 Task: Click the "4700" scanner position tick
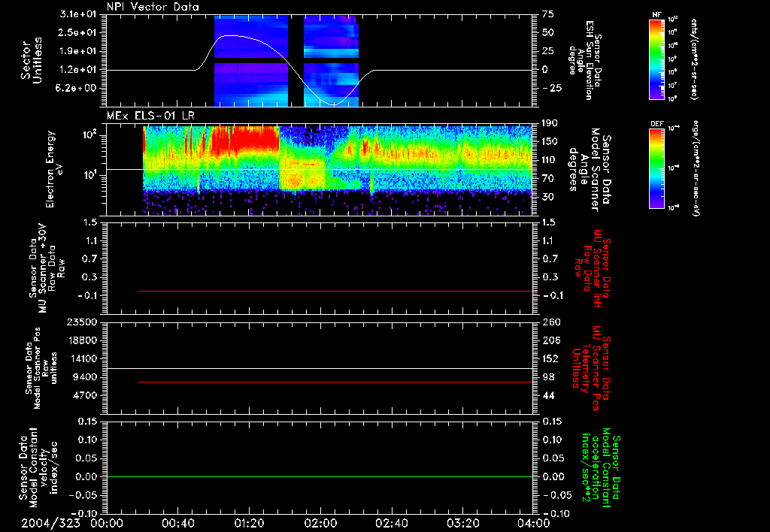click(84, 395)
